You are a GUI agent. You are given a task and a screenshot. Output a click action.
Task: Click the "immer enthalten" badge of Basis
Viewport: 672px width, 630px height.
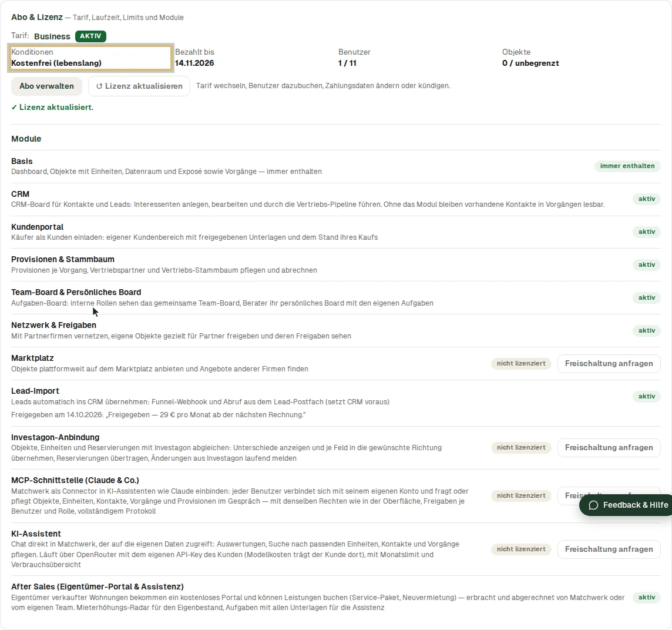tap(627, 166)
